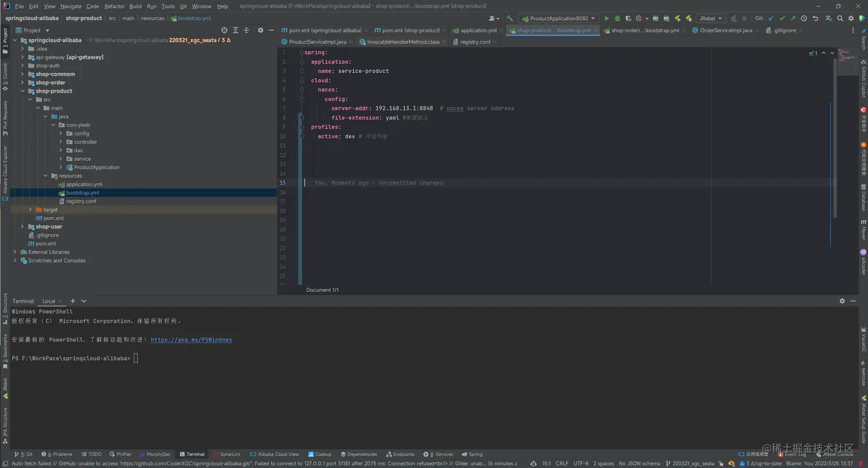
Task: Toggle Pull Requests tool window side button
Action: (5, 118)
